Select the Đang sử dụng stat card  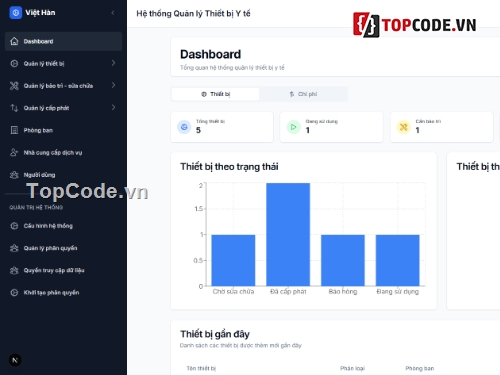(332, 127)
